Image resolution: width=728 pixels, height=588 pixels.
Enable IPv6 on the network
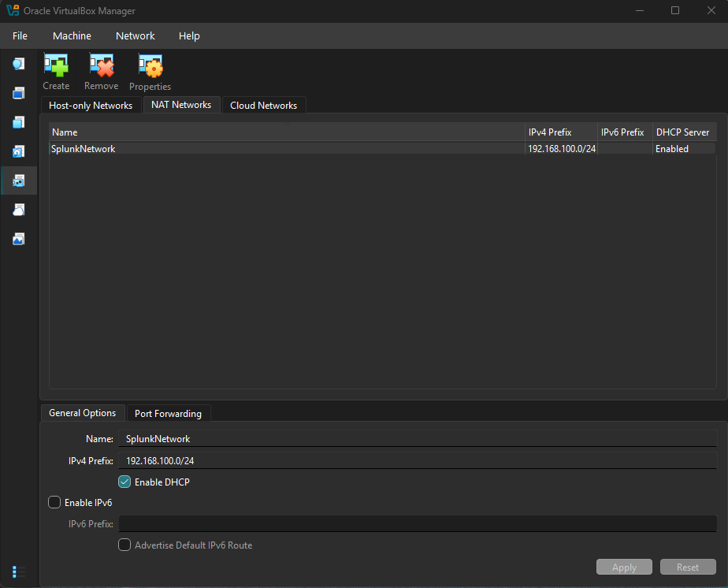tap(54, 502)
